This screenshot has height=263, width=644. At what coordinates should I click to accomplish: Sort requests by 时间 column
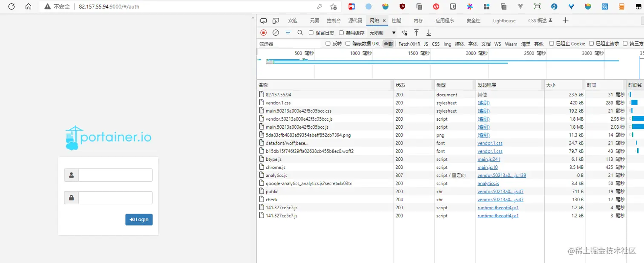point(605,85)
